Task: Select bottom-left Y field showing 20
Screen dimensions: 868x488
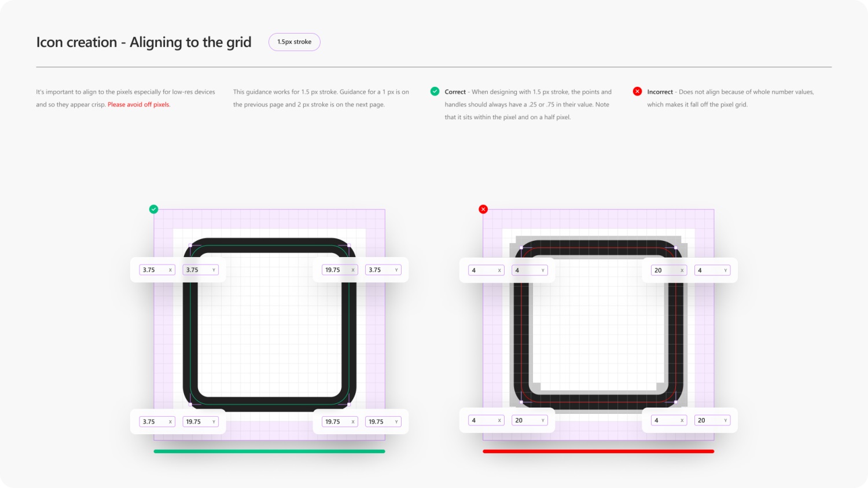Action: (529, 420)
